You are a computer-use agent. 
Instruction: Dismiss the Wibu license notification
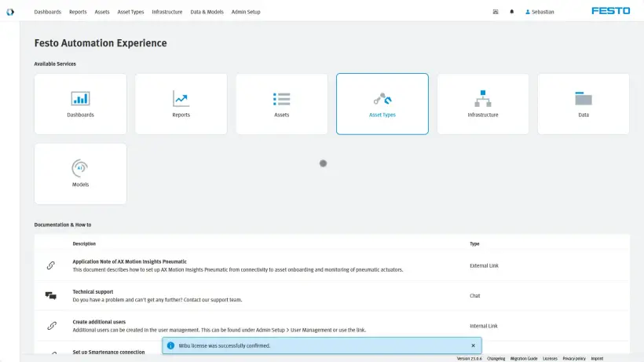(473, 346)
